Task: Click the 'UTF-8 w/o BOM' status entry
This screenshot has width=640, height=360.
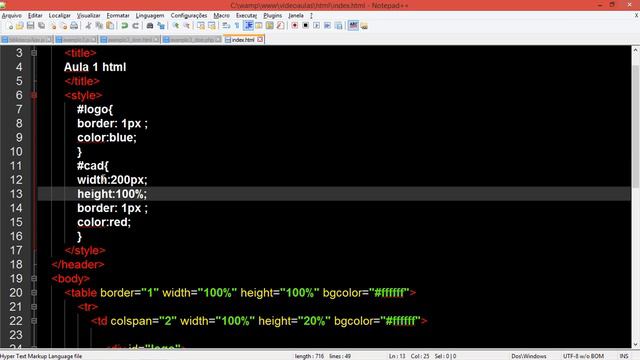Action: tap(583, 356)
